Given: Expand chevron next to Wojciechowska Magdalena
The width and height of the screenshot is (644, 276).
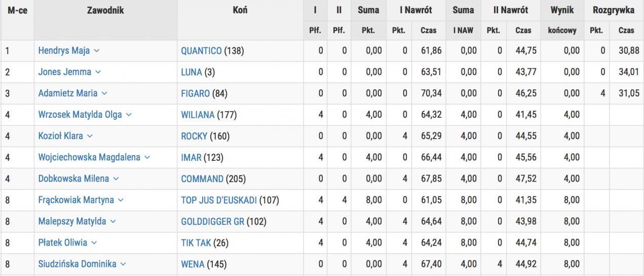Looking at the screenshot, I should 147,157.
